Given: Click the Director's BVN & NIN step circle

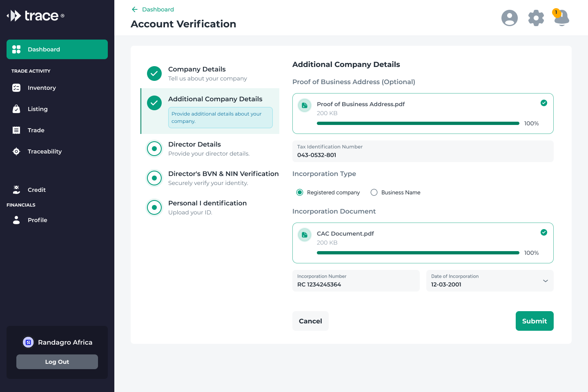Looking at the screenshot, I should pos(154,178).
